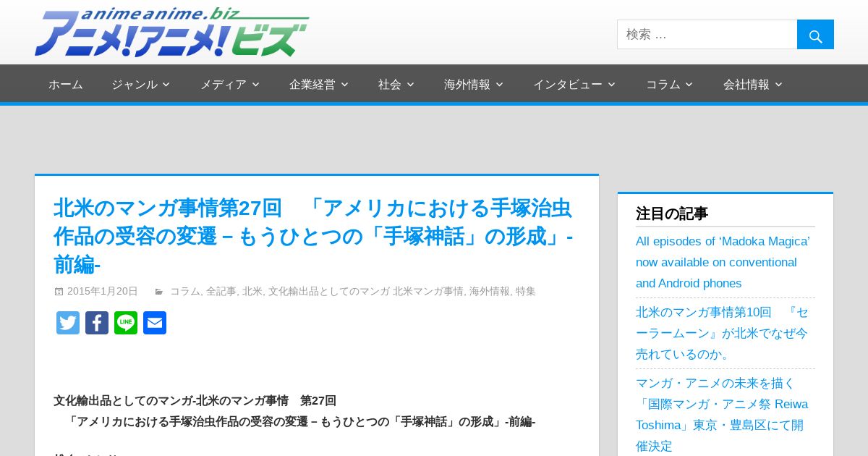
Task: Focus the 検索 search field
Action: 707,35
